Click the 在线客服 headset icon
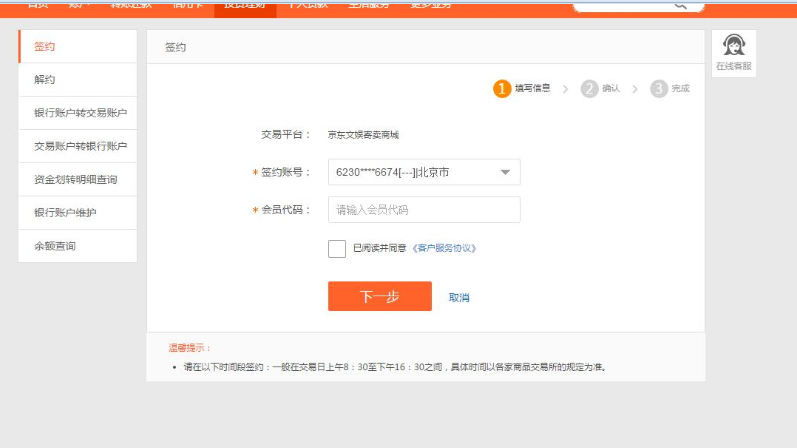 pyautogui.click(x=733, y=46)
